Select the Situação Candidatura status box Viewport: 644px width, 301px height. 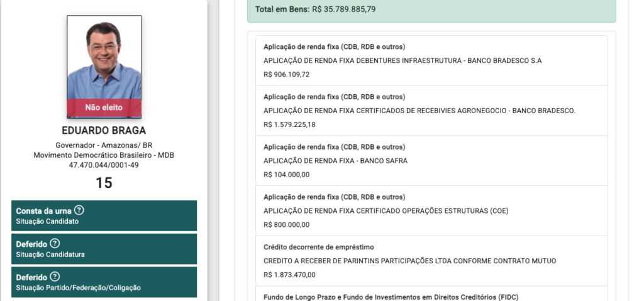[x=104, y=249]
